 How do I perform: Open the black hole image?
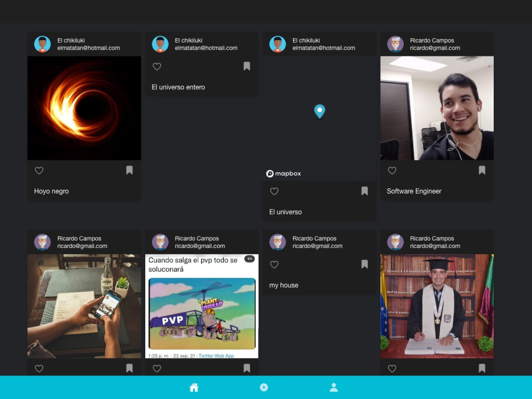click(x=84, y=108)
